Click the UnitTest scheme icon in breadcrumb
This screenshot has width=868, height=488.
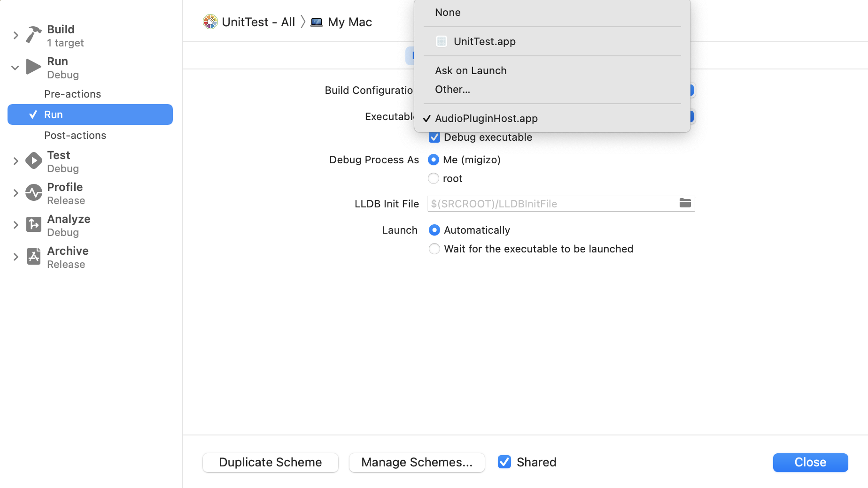point(210,22)
